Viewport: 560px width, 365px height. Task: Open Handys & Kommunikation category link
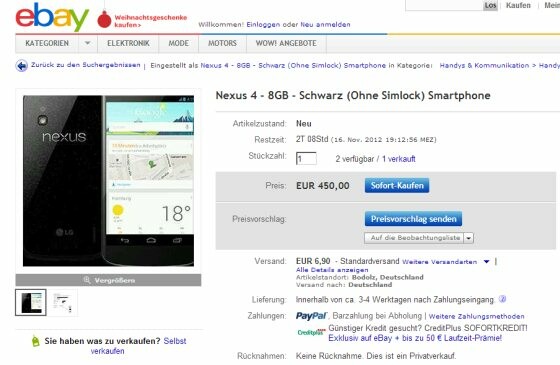(x=484, y=66)
